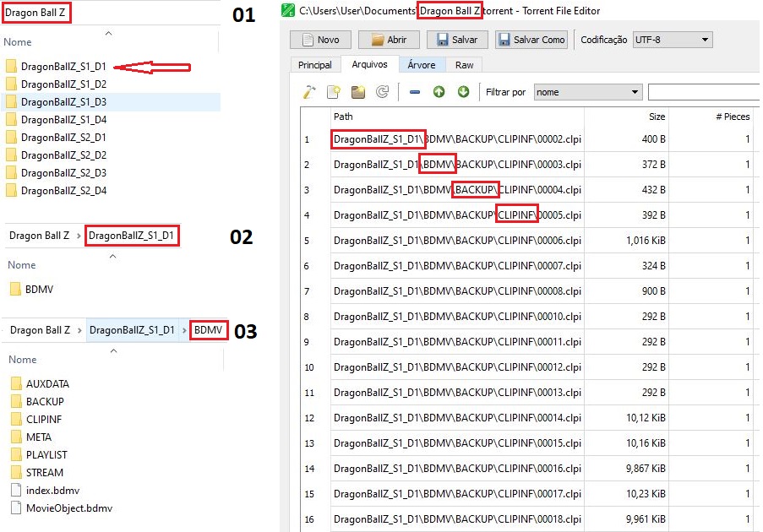
Task: Click the Salvar button
Action: 457,40
